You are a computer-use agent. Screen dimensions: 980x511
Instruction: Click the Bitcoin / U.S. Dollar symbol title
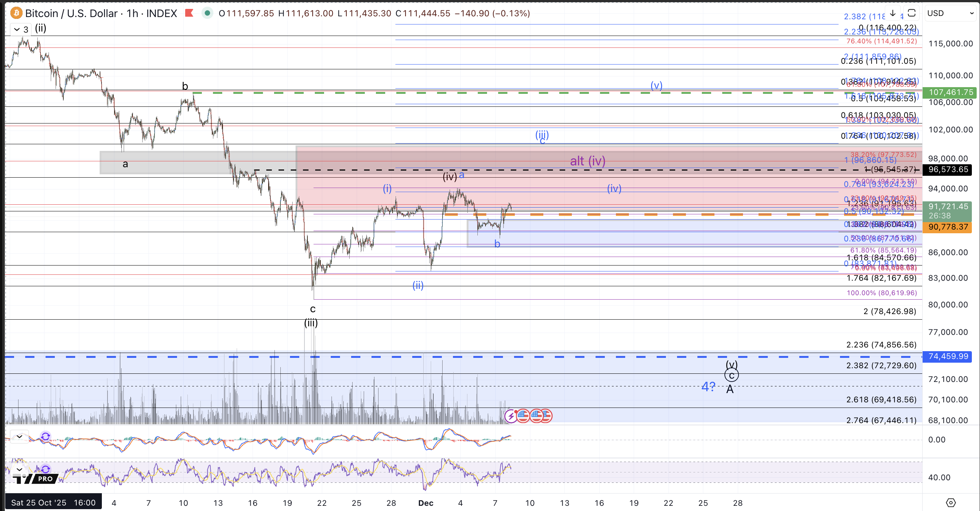(71, 13)
